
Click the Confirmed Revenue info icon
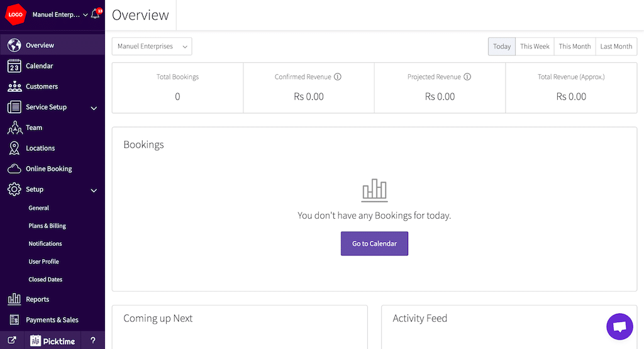[338, 77]
